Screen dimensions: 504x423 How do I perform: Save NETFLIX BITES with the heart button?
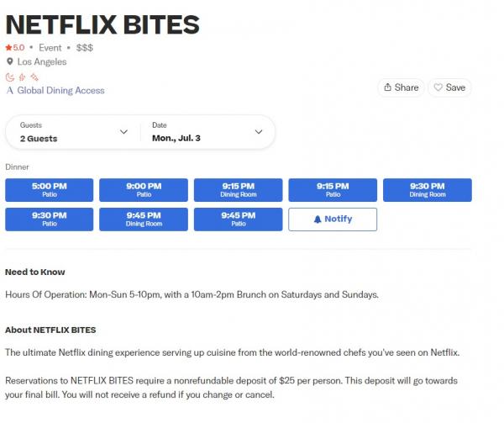[449, 87]
